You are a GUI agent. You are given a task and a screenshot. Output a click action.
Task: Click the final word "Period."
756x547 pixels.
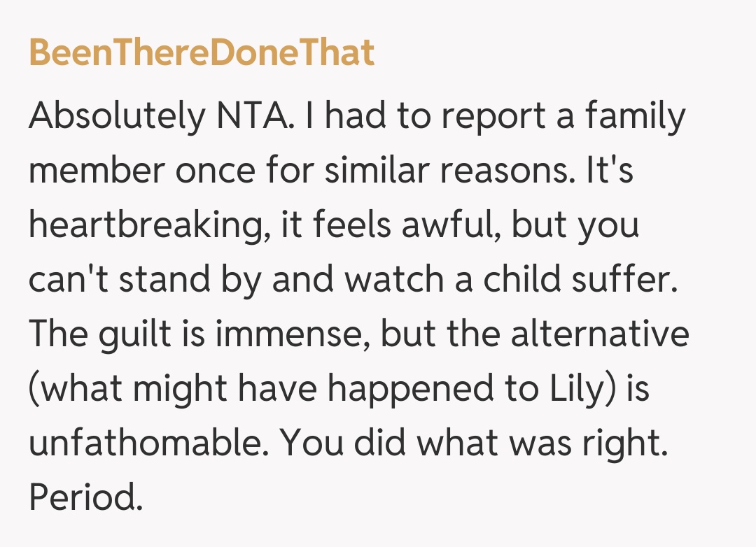pyautogui.click(x=85, y=499)
